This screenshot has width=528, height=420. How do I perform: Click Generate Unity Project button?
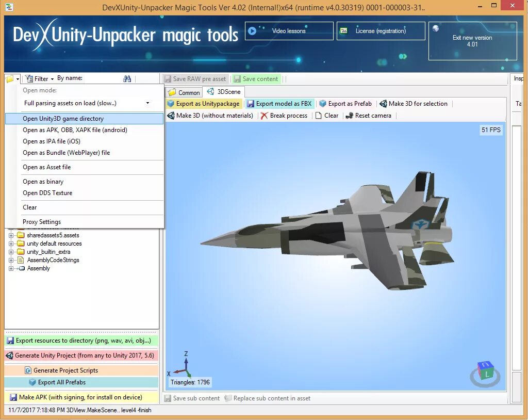tap(81, 356)
